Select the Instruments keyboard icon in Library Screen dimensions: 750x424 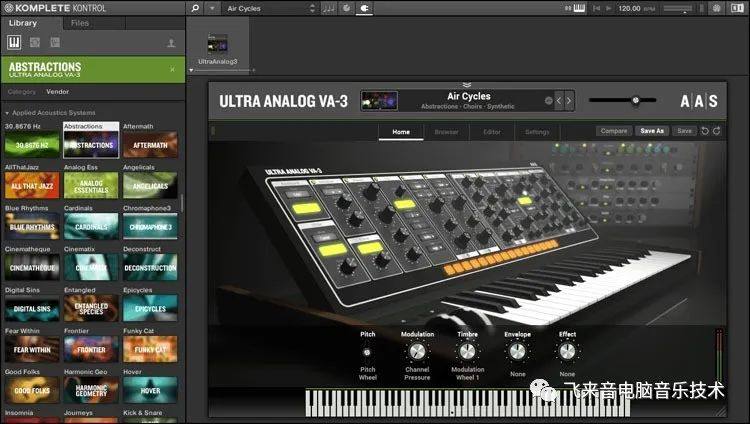14,43
